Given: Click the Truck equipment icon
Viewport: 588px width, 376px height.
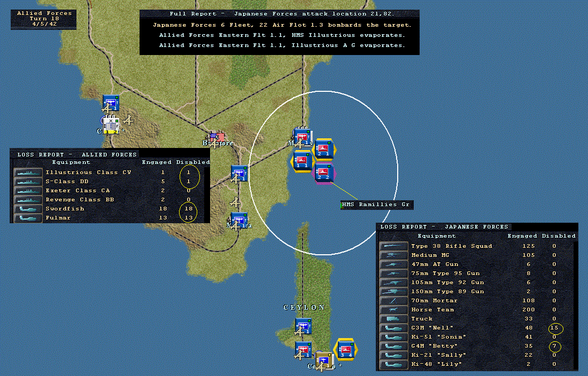Looking at the screenshot, I should pyautogui.click(x=394, y=319).
